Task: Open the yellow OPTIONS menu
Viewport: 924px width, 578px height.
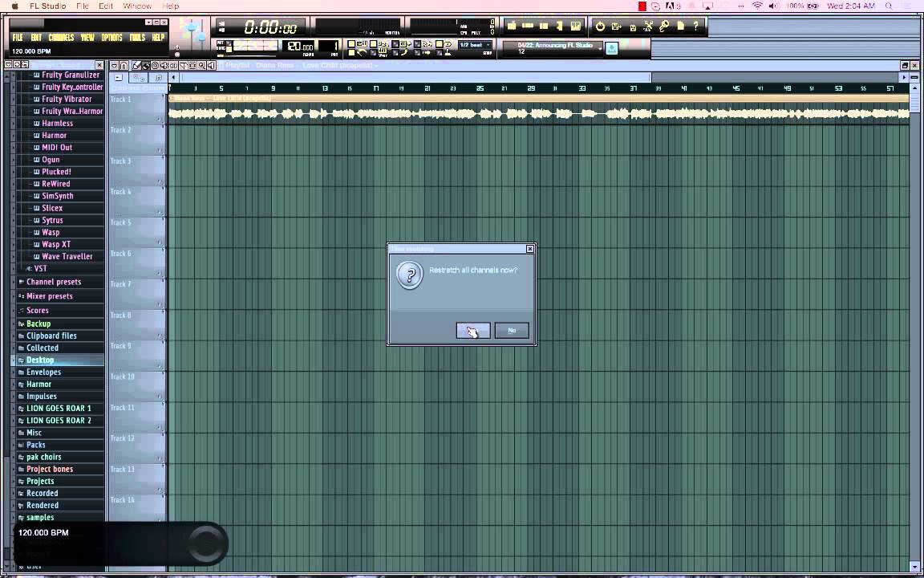Action: pyautogui.click(x=112, y=37)
